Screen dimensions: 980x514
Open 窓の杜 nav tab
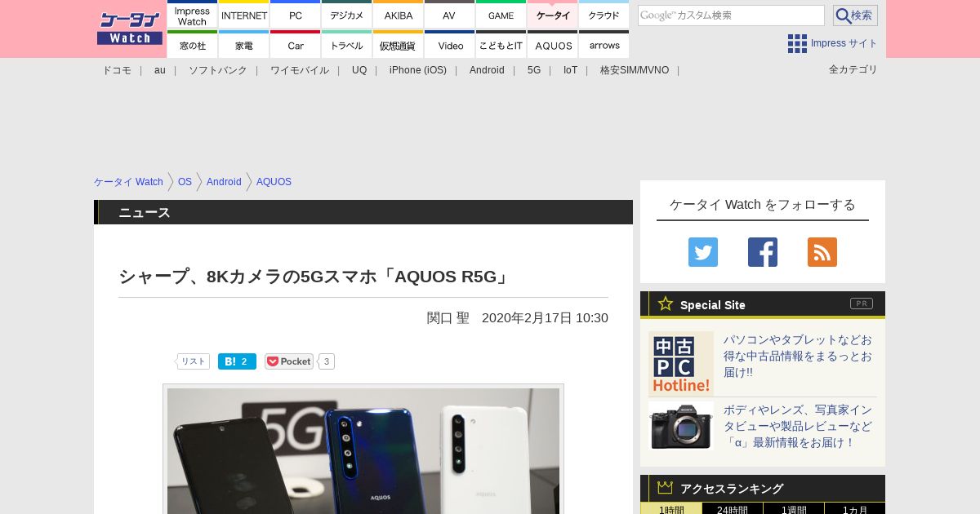pyautogui.click(x=192, y=44)
